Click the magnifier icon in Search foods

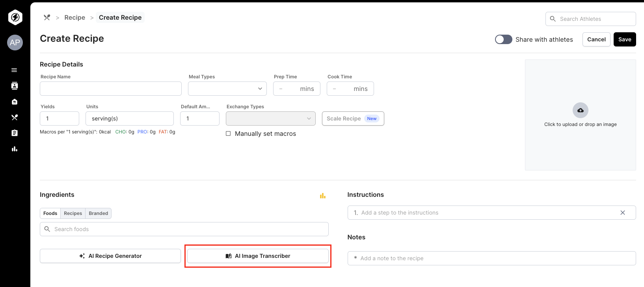click(47, 229)
